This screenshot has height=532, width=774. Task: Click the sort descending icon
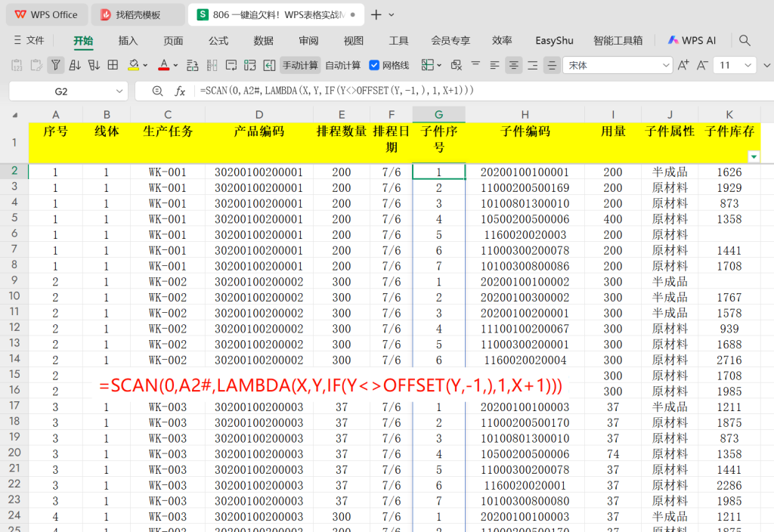tap(94, 65)
